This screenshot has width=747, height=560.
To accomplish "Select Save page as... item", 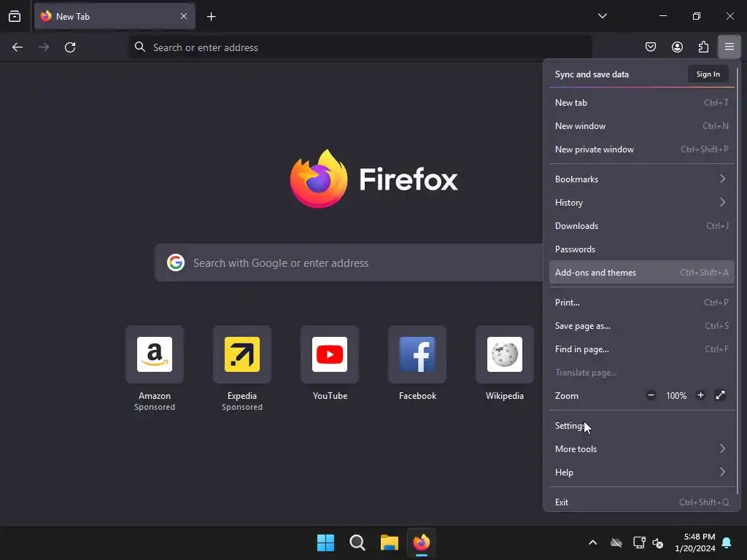I will point(642,326).
